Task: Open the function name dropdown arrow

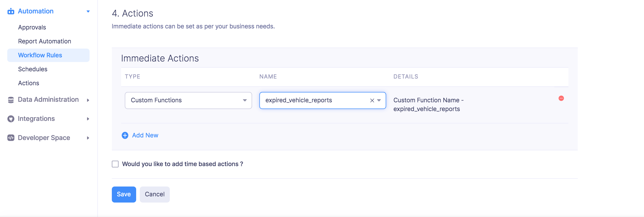Action: click(379, 100)
